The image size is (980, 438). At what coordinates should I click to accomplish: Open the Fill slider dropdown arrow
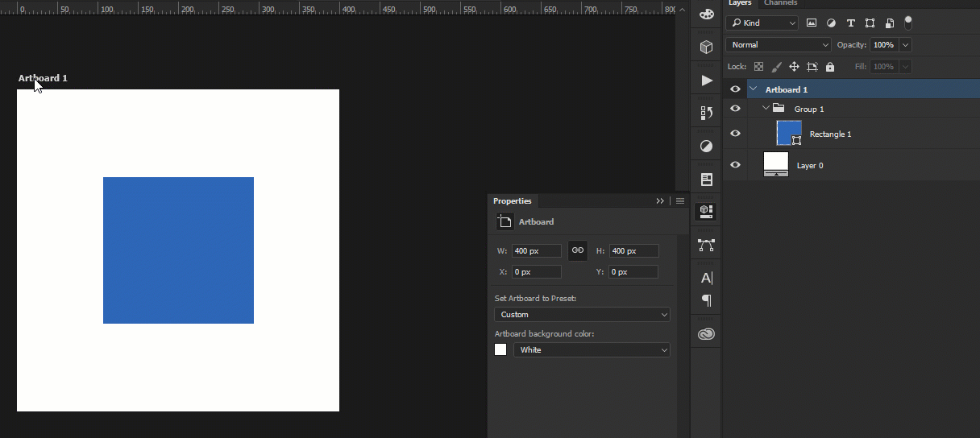(x=906, y=67)
